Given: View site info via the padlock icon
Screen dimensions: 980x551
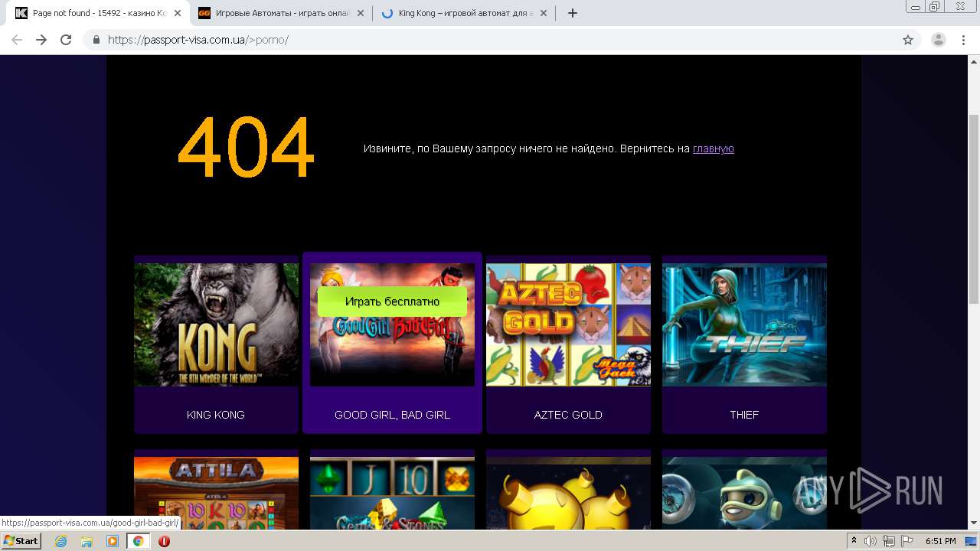Looking at the screenshot, I should click(x=96, y=40).
